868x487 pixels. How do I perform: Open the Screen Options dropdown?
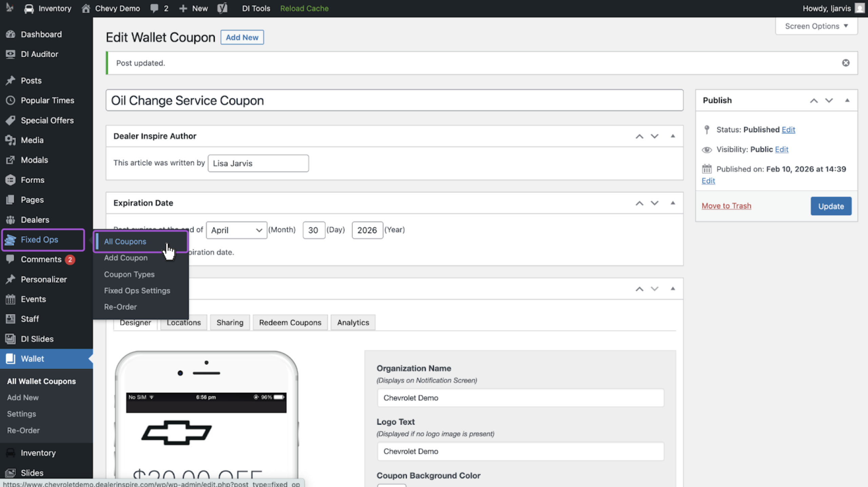click(816, 26)
